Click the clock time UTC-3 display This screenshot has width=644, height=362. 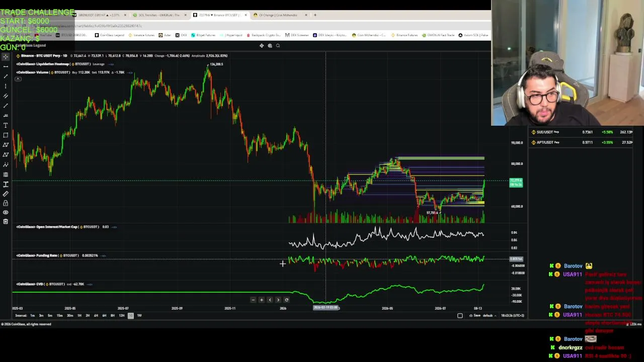tap(513, 316)
